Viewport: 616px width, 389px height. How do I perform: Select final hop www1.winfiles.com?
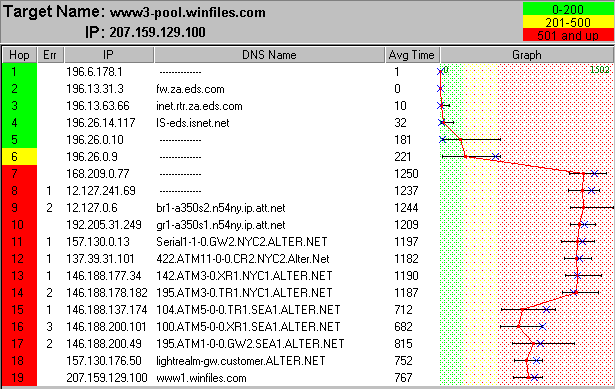[201, 378]
